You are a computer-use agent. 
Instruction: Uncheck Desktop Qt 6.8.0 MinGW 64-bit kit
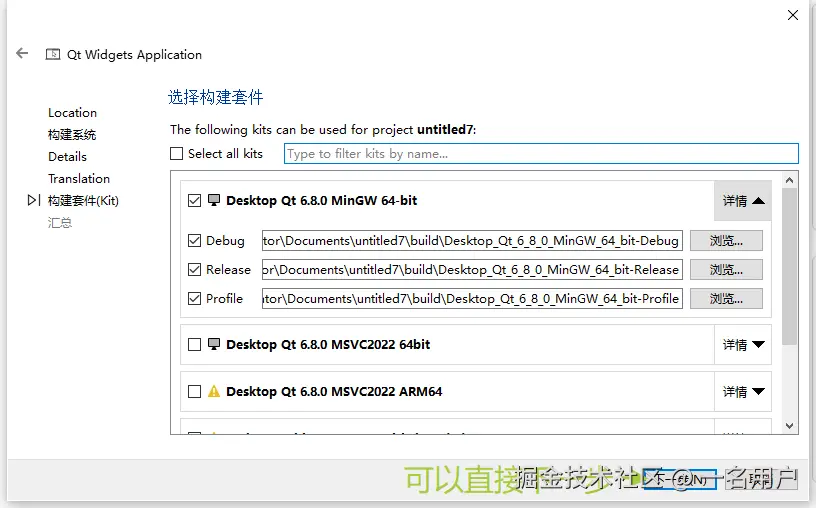click(194, 200)
